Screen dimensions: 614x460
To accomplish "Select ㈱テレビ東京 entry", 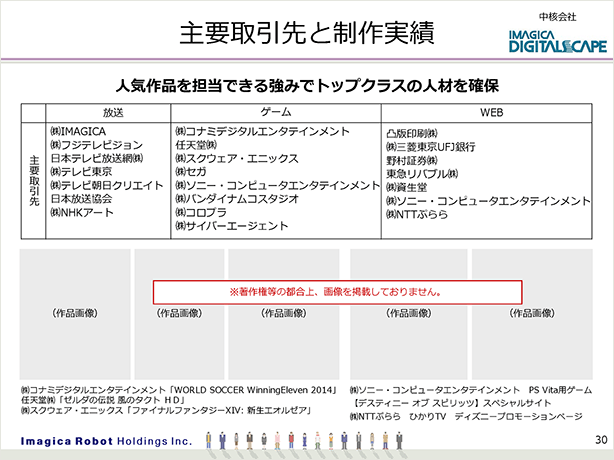I will (x=81, y=171).
